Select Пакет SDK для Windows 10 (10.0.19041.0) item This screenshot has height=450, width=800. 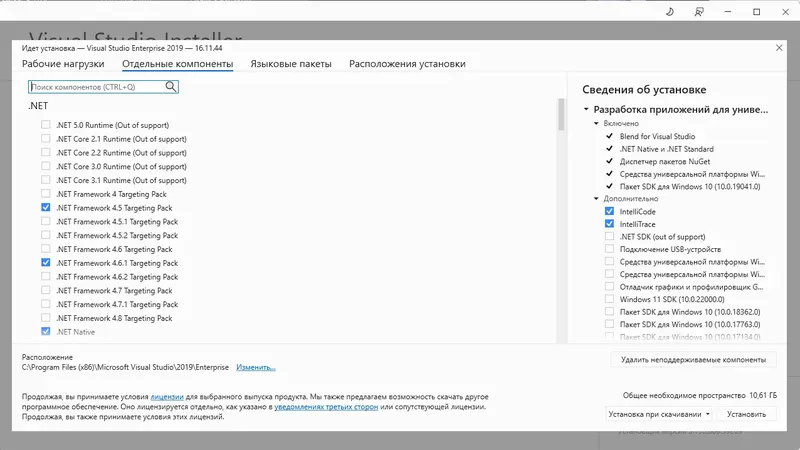pyautogui.click(x=690, y=186)
